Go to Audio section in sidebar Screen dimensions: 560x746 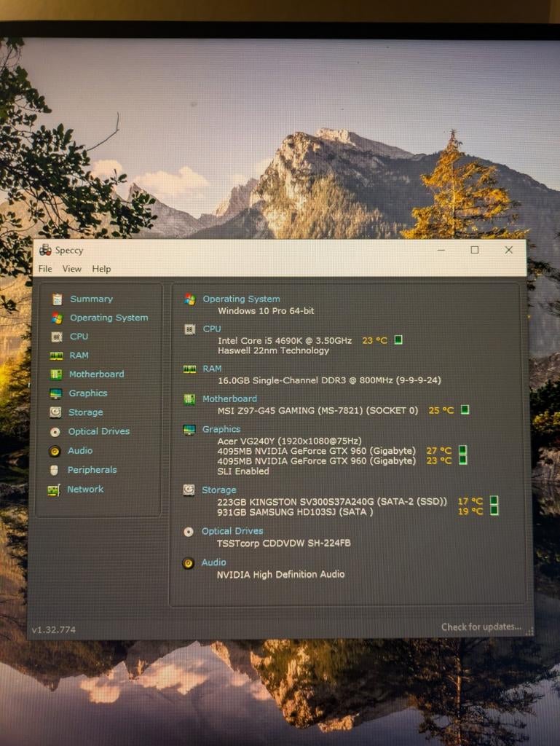point(80,450)
